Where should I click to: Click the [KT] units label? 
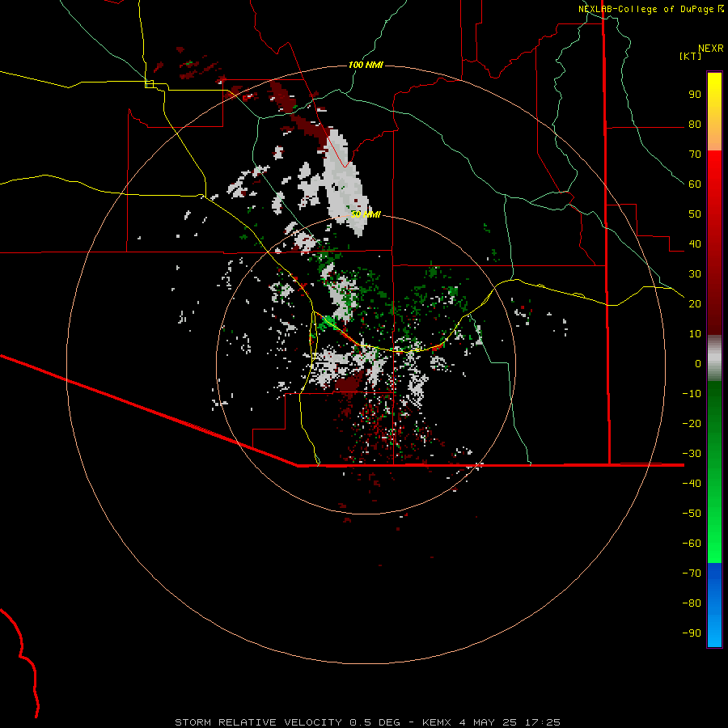tap(690, 56)
